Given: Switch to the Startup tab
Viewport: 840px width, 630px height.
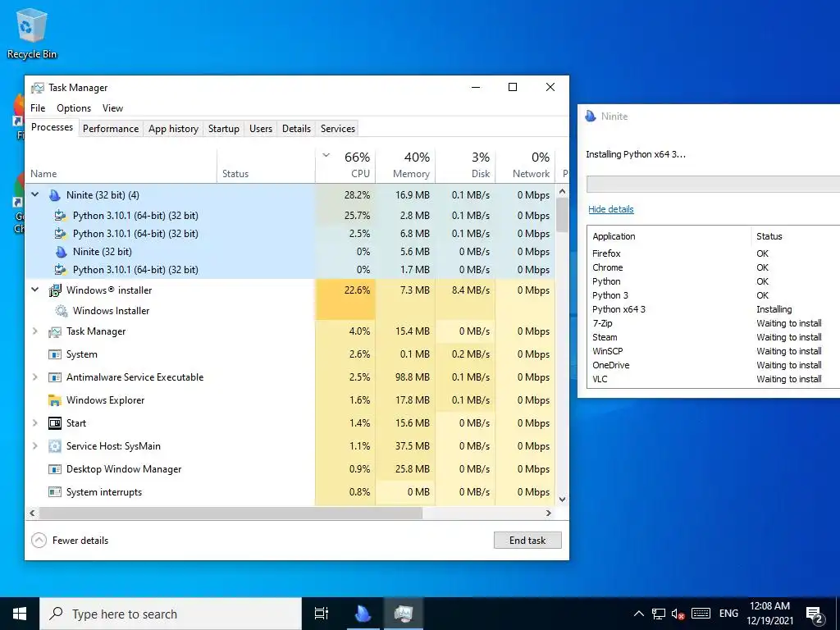Looking at the screenshot, I should point(224,129).
